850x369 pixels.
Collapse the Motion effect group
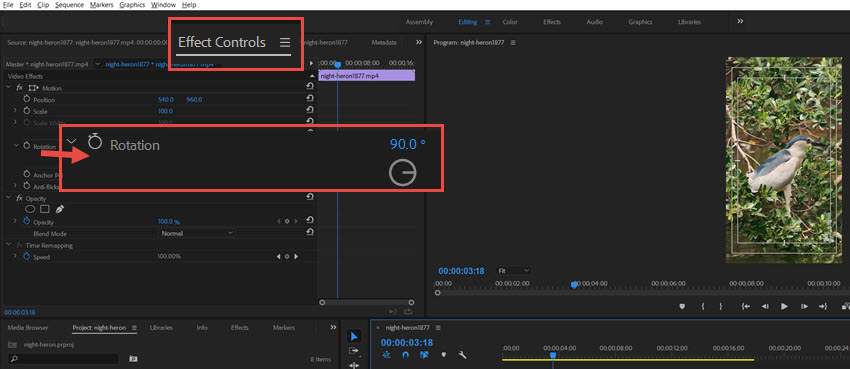click(x=9, y=87)
